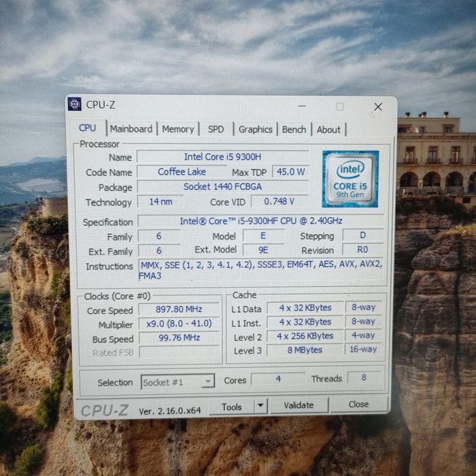This screenshot has height=476, width=476.
Task: Open the Tools button
Action: pyautogui.click(x=231, y=407)
